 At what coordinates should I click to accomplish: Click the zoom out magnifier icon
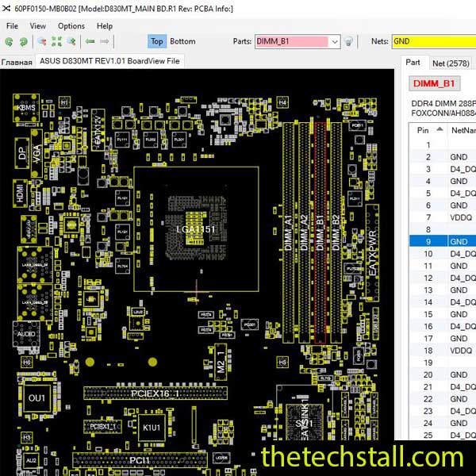(x=41, y=41)
